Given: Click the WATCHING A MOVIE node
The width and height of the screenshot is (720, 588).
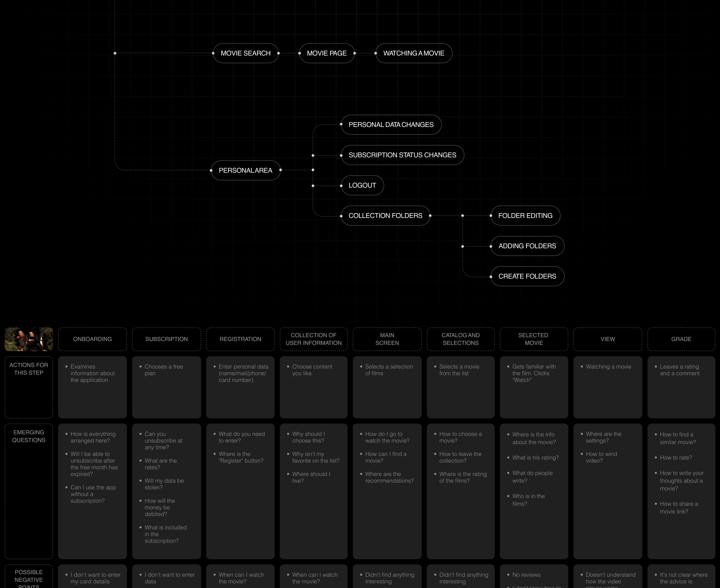Looking at the screenshot, I should [x=414, y=53].
